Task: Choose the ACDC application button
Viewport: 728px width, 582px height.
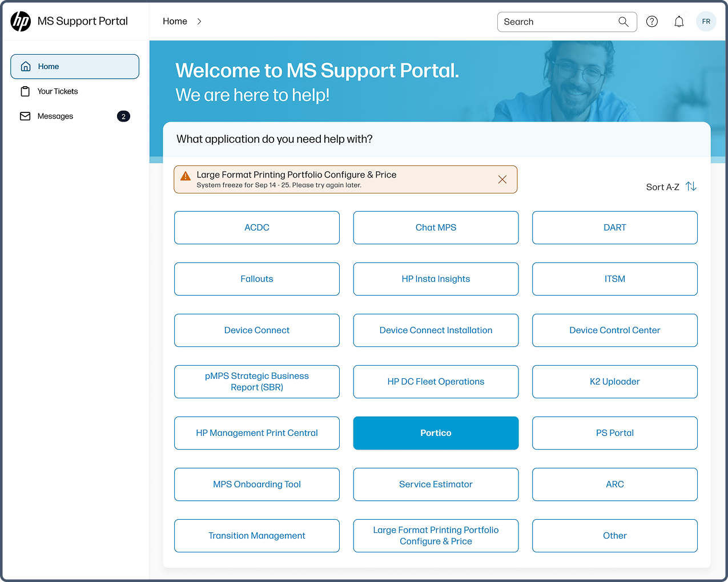Action: (257, 228)
